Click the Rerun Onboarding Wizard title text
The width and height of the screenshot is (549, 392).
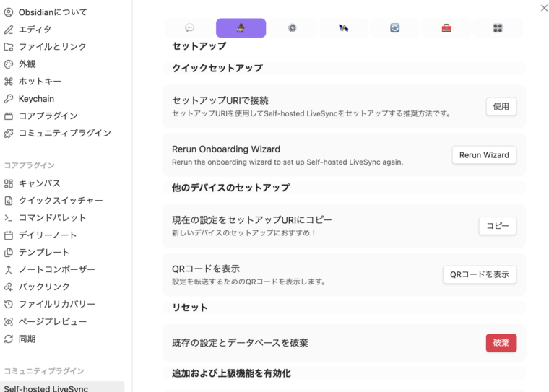226,149
